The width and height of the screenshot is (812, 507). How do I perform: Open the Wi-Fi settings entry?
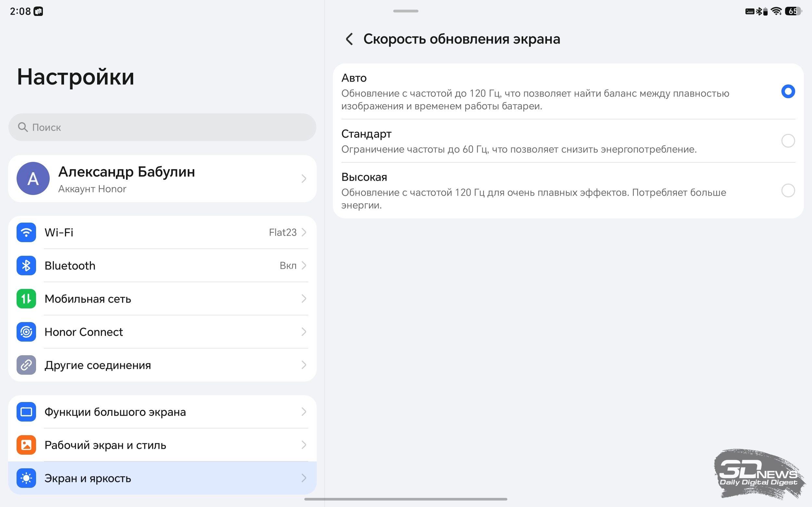[x=162, y=232]
